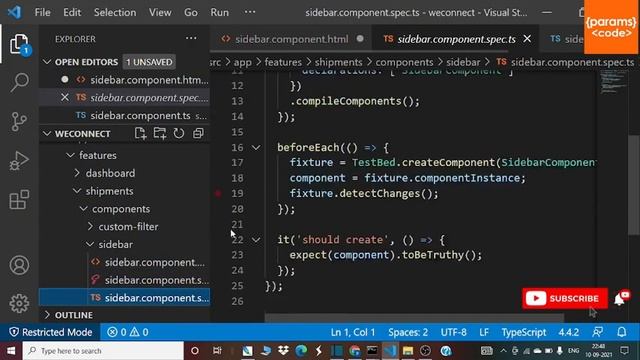Image resolution: width=640 pixels, height=360 pixels.
Task: Open the Run menu
Action: [x=220, y=12]
